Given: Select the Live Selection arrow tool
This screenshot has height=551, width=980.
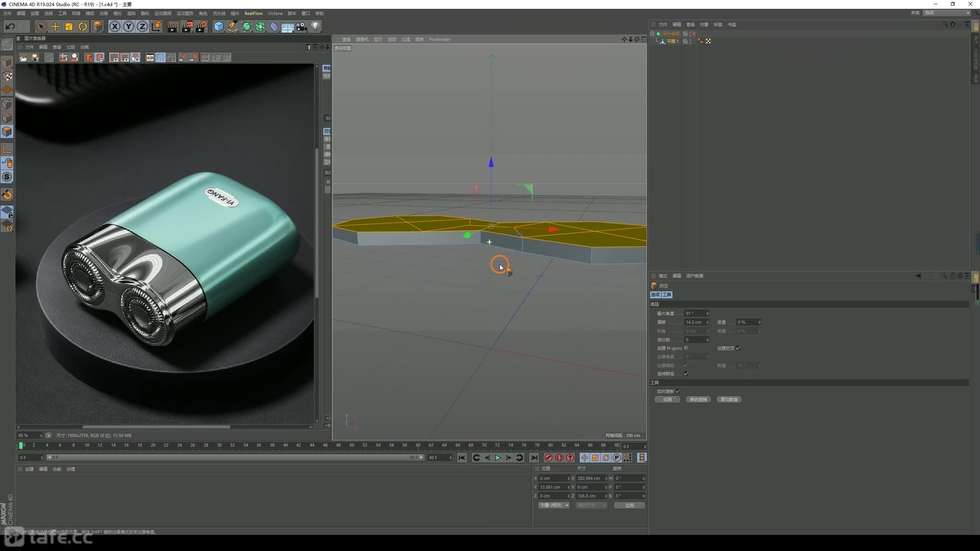Looking at the screenshot, I should (x=41, y=26).
